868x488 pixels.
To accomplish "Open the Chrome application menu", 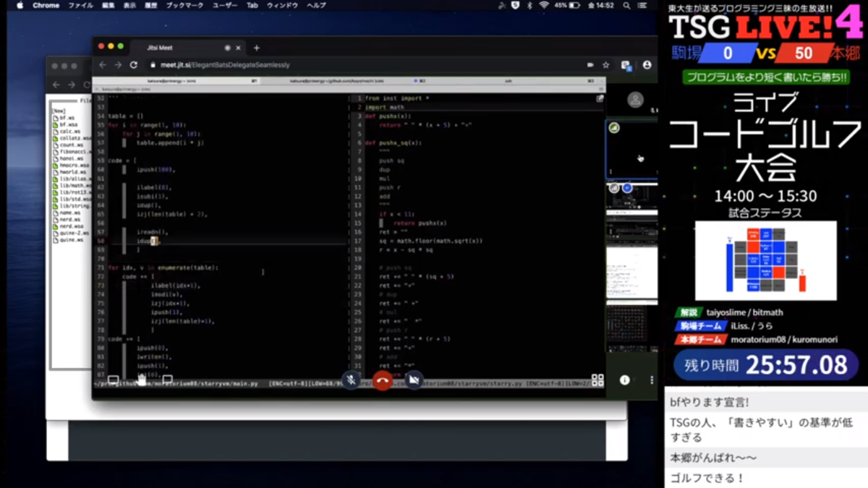I will (x=46, y=5).
